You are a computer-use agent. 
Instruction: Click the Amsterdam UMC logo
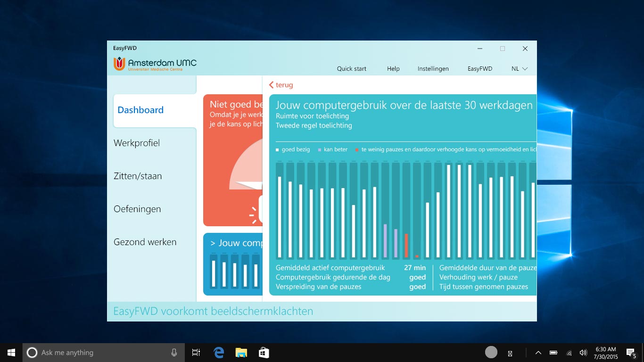tap(155, 64)
